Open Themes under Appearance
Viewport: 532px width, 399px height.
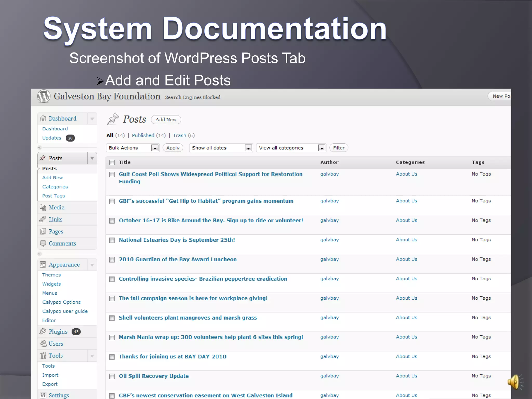[51, 275]
